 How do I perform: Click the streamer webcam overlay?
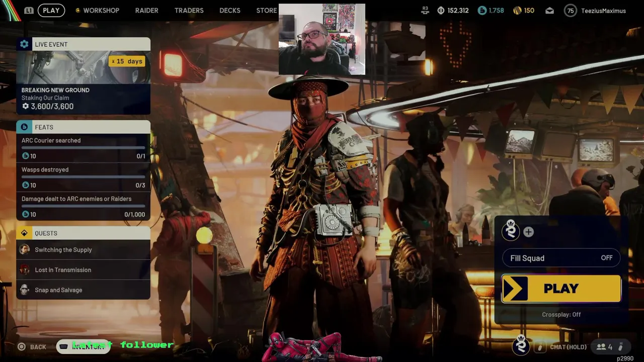[322, 39]
